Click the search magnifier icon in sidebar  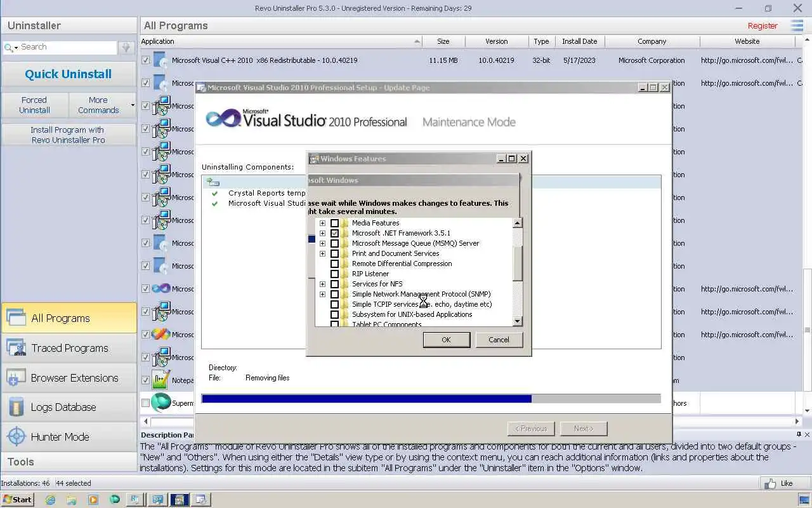[x=9, y=48]
